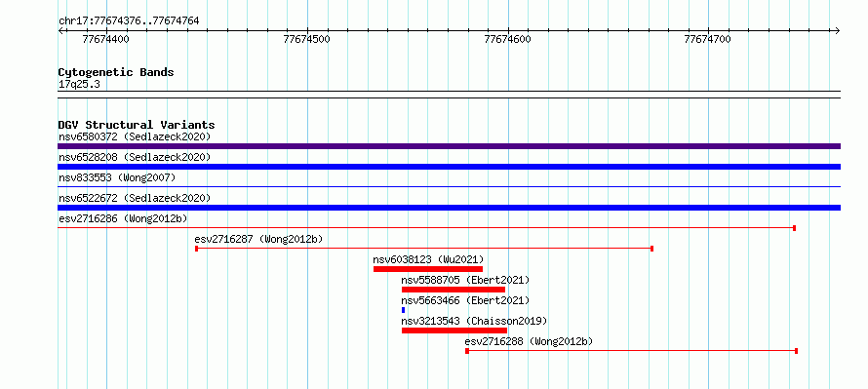Click the nsv3213543 (Chaisson2019) label

pos(474,321)
